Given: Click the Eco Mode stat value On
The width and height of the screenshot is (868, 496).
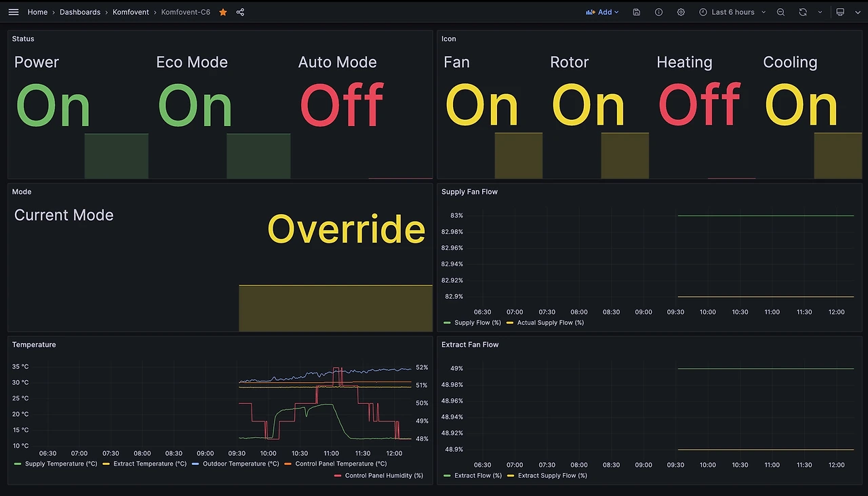Looking at the screenshot, I should pos(195,106).
